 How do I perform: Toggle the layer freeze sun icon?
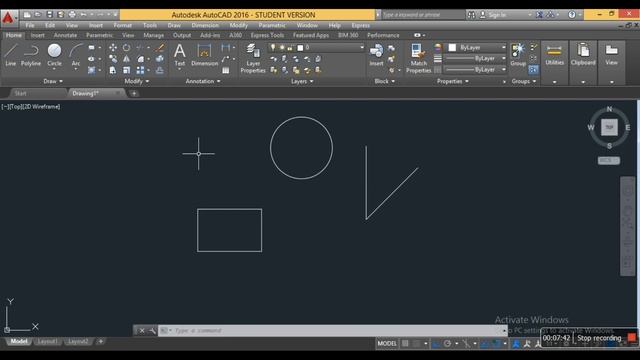coord(282,48)
